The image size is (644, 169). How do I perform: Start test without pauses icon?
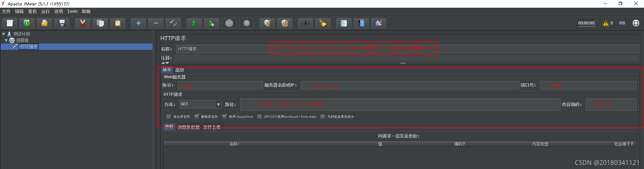point(211,23)
